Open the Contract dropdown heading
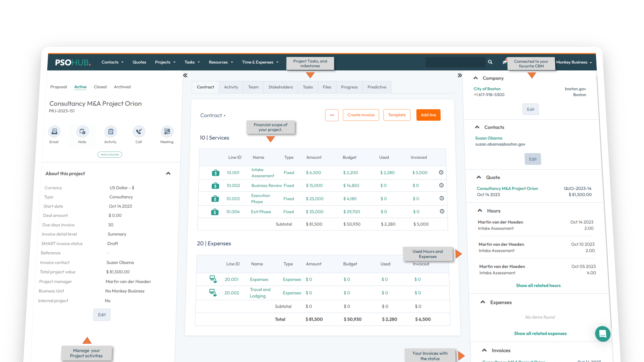The height and width of the screenshot is (362, 644). [x=213, y=115]
